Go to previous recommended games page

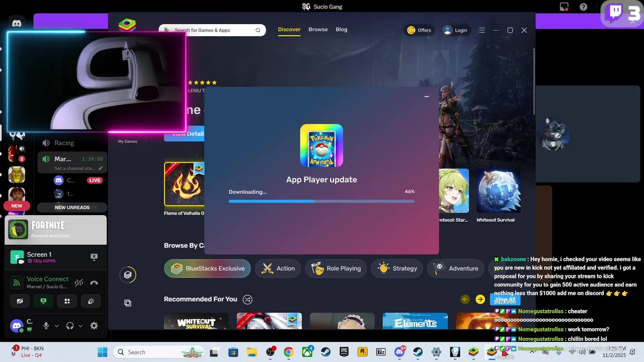click(x=465, y=300)
